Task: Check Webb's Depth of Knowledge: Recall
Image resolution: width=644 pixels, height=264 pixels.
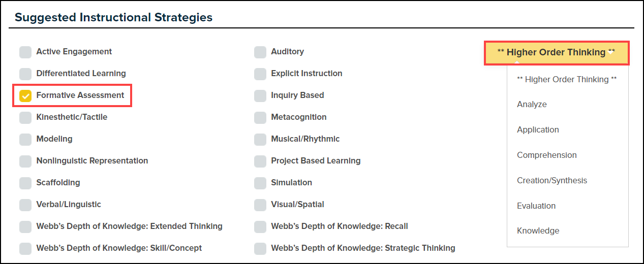Action: pos(260,226)
